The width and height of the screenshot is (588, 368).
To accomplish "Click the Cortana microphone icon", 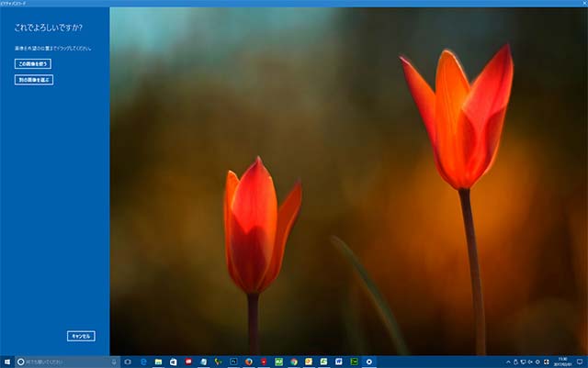I will [x=114, y=362].
